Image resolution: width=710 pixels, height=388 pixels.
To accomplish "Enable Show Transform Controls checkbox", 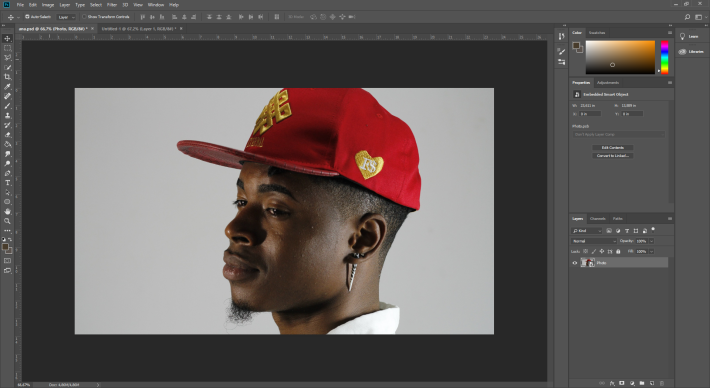I will click(x=84, y=17).
